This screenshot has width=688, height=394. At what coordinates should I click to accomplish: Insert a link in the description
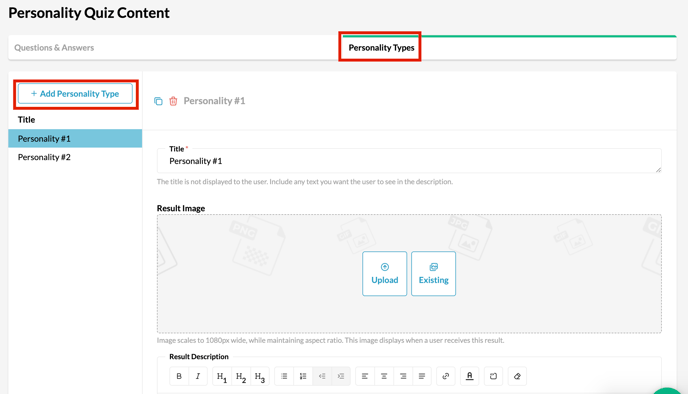(446, 376)
